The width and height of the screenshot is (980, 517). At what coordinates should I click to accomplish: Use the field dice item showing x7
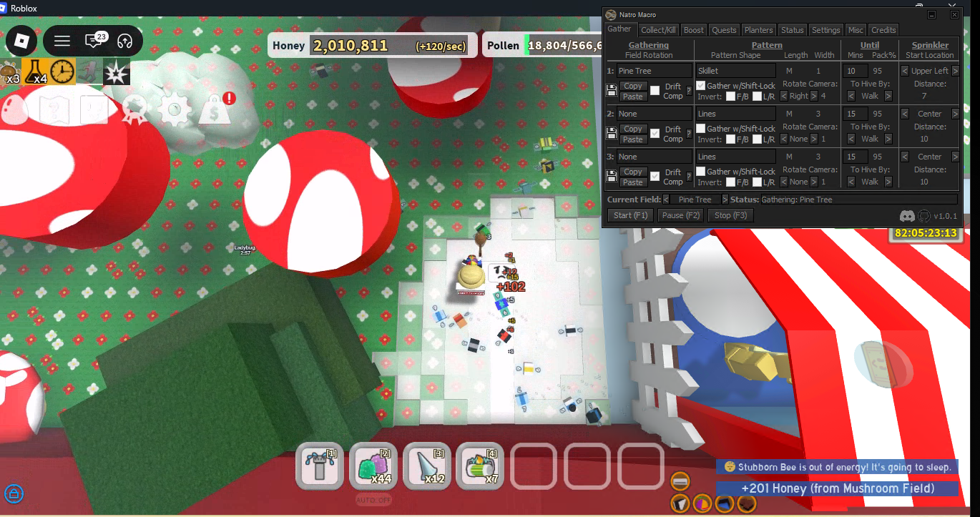[480, 466]
